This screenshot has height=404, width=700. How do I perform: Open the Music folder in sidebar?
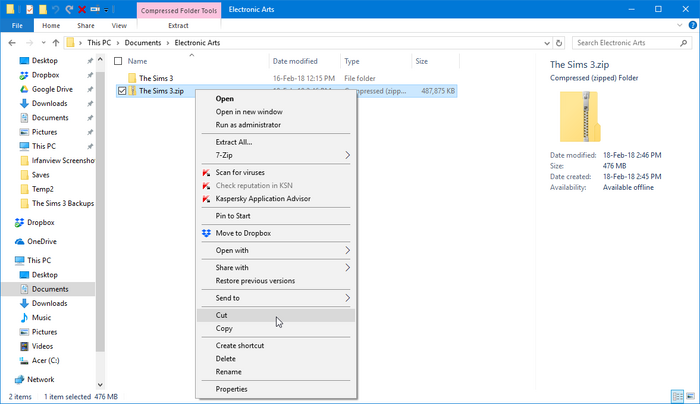pos(42,317)
